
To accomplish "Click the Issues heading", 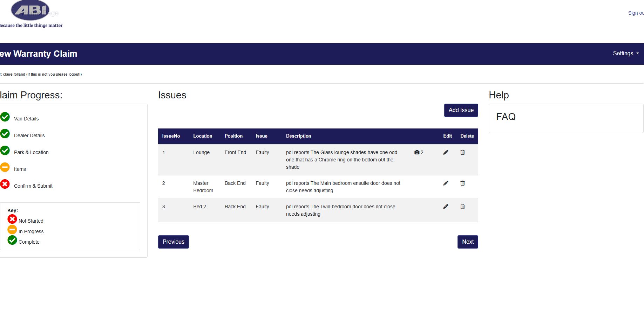I will [172, 95].
